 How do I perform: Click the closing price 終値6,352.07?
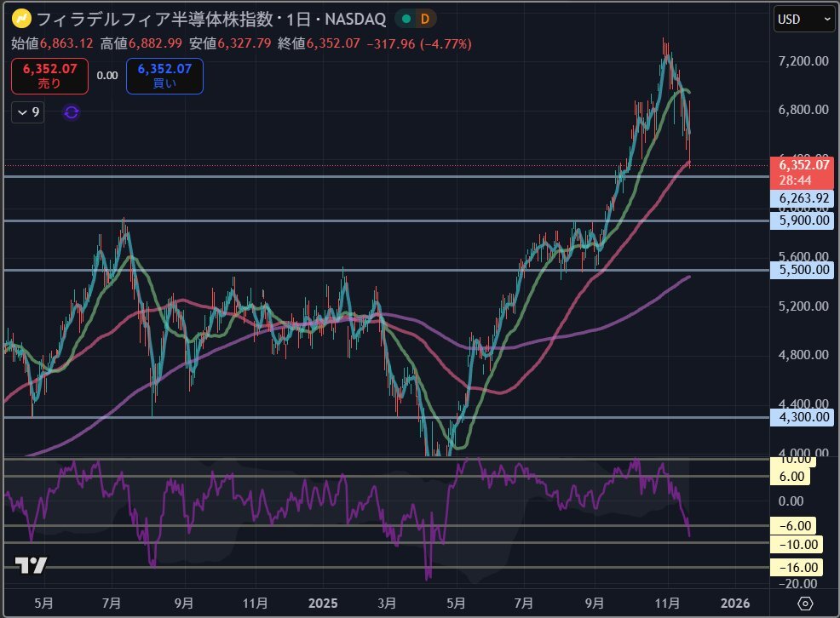tap(319, 43)
